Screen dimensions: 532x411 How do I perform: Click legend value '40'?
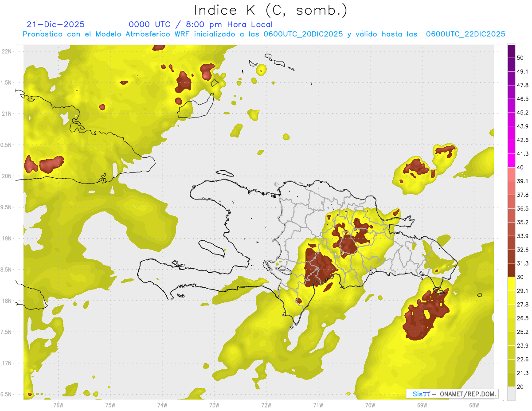coord(520,168)
